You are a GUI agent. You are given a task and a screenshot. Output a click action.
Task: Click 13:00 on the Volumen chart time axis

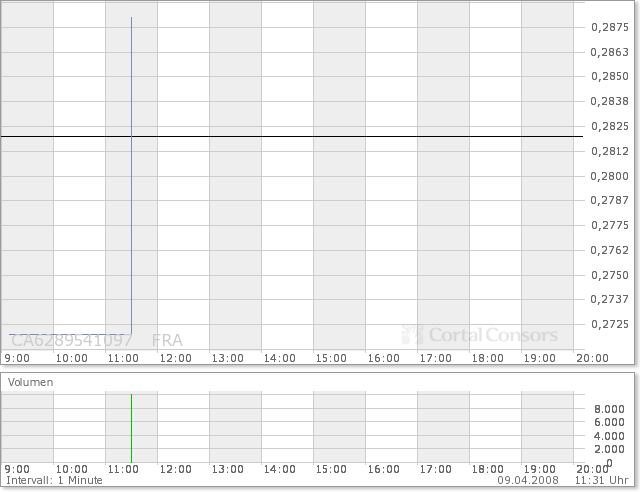pos(227,469)
